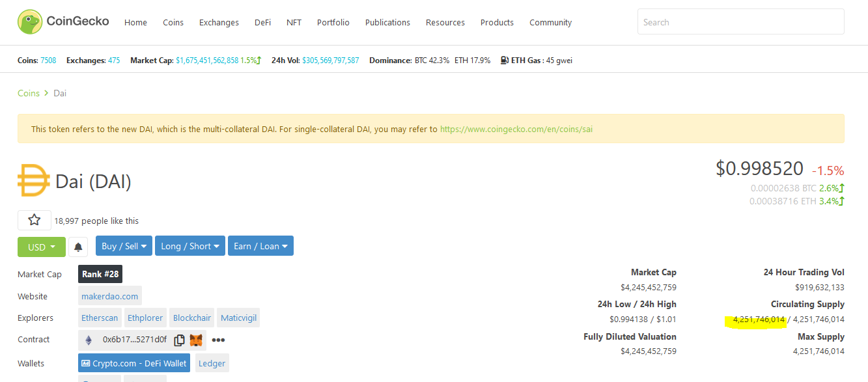
Task: Click the 7508 coins count link
Action: (x=48, y=61)
